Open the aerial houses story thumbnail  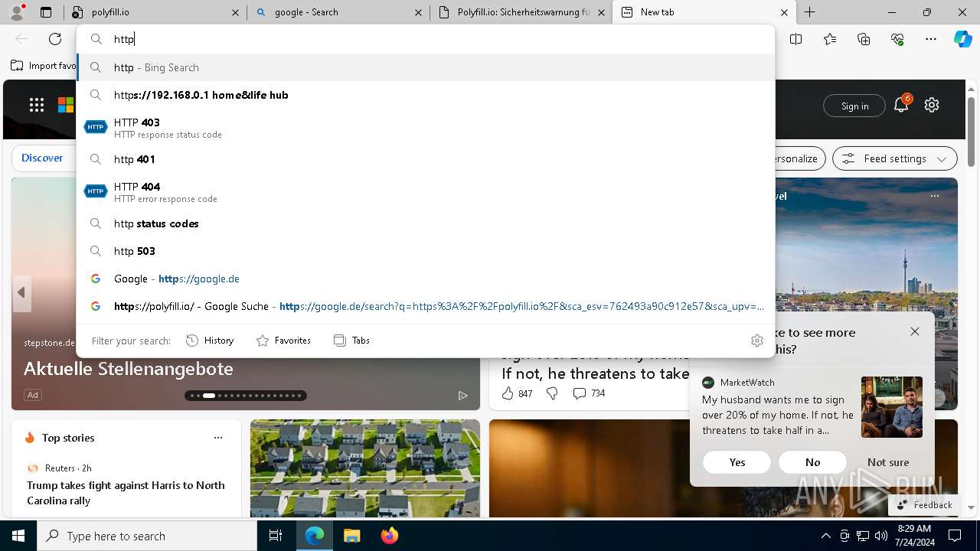point(365,468)
